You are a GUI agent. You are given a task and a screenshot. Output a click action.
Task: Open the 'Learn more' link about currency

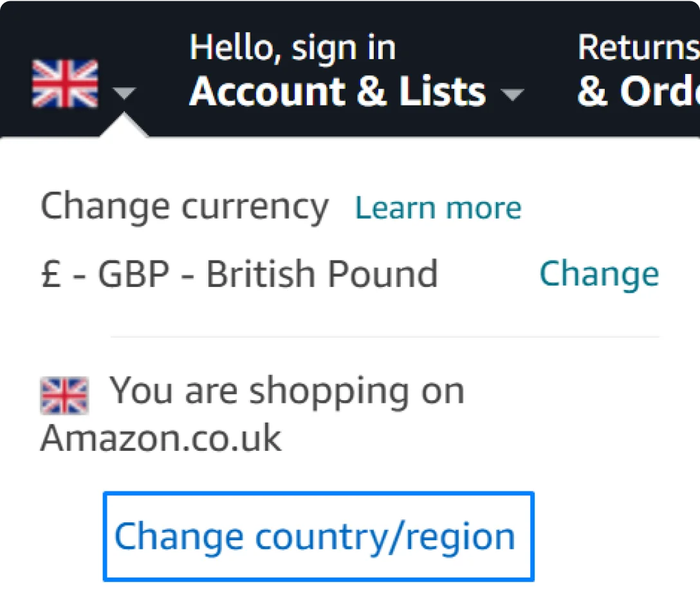tap(438, 206)
